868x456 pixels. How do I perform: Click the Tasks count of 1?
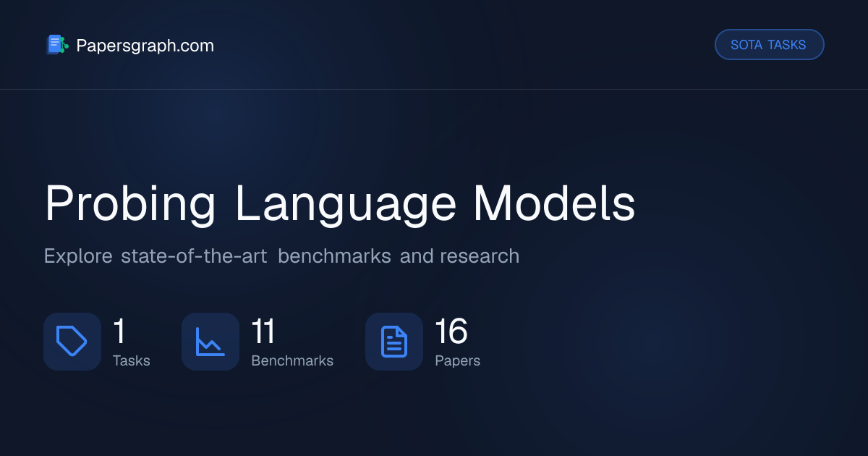tap(119, 332)
